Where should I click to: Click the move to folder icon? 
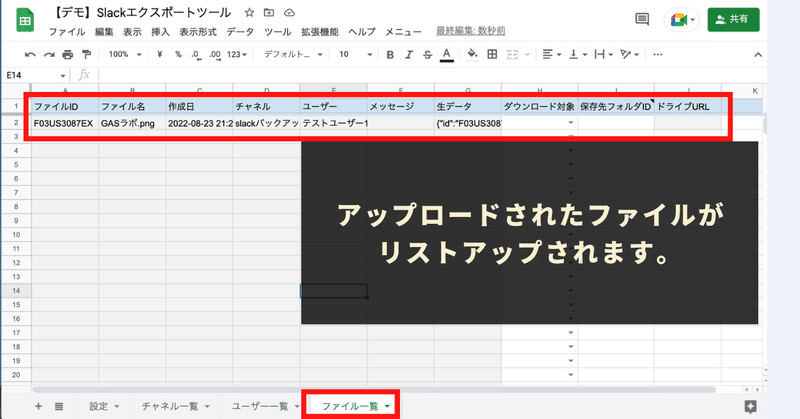pyautogui.click(x=269, y=12)
